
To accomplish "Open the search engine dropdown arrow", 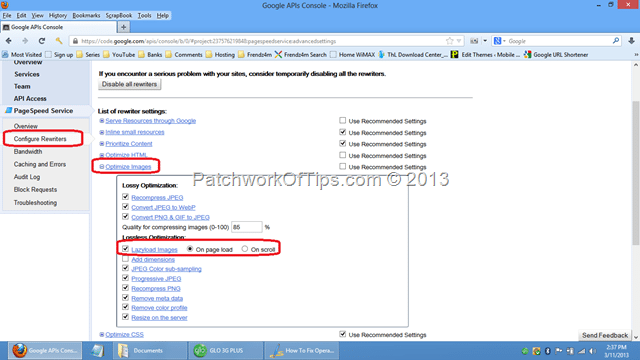I will coord(504,41).
